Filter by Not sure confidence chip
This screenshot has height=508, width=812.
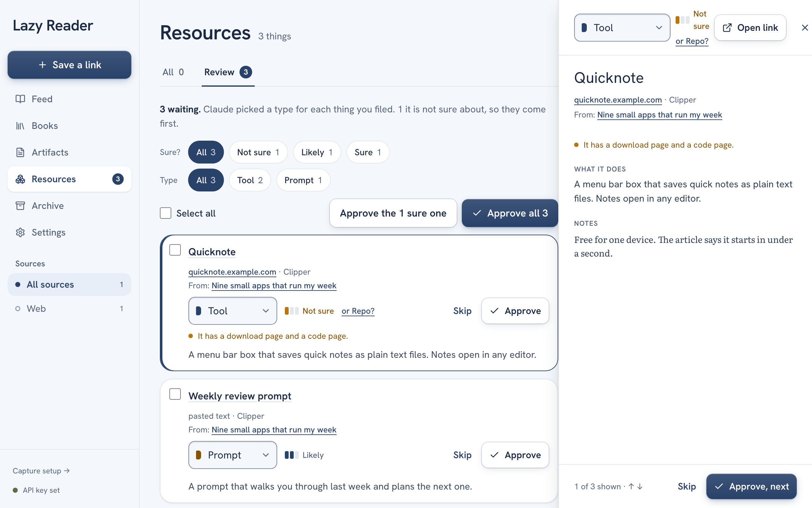click(x=259, y=152)
